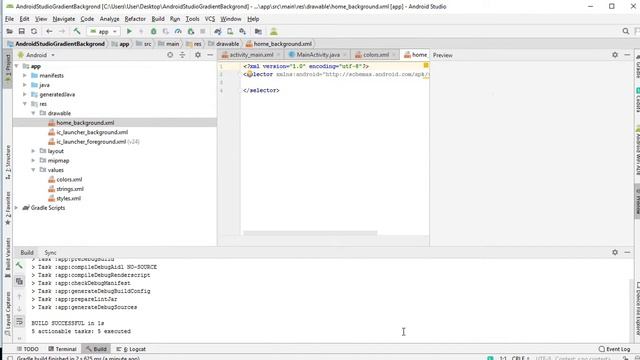This screenshot has height=360, width=640.
Task: Toggle soft-wrap icon in the Build panel
Action: click(19, 322)
